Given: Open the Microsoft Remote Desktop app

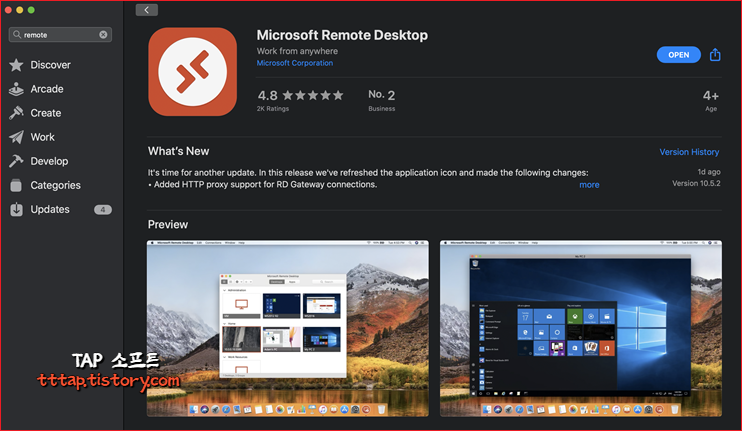Looking at the screenshot, I should tap(679, 55).
